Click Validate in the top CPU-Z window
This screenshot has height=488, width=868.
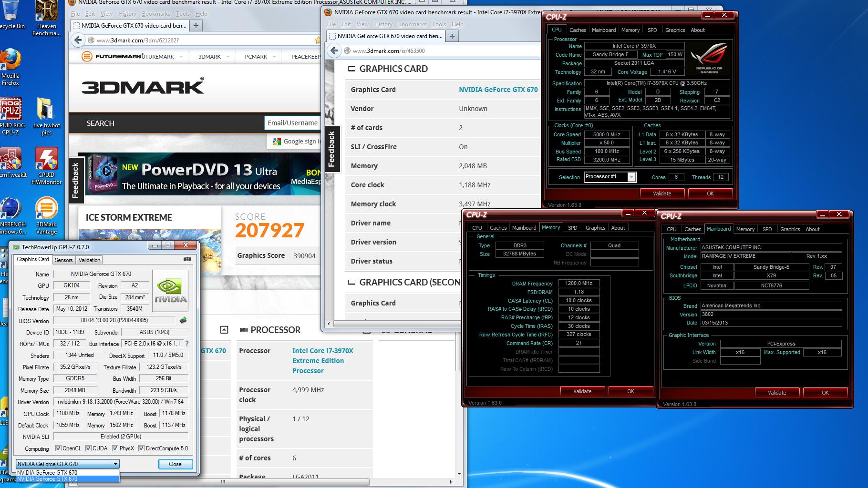662,193
